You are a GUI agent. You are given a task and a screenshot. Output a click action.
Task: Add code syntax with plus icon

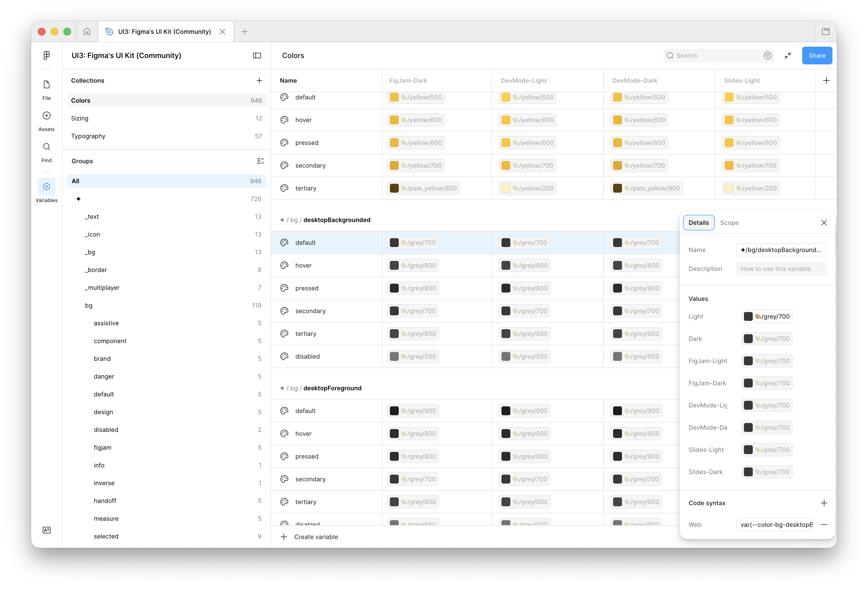click(824, 503)
